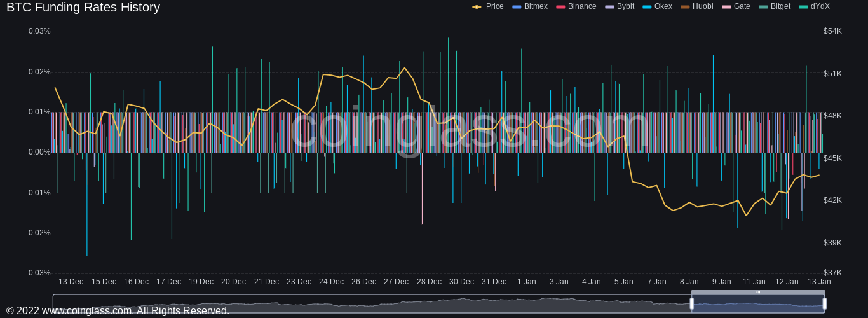Click the 13 Dec date axis label
Image resolution: width=868 pixels, height=318 pixels.
click(71, 282)
